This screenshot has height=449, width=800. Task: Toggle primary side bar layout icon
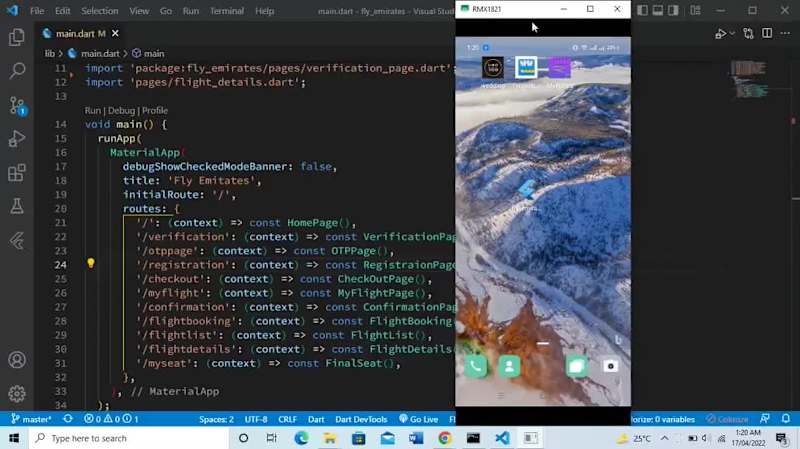(643, 10)
